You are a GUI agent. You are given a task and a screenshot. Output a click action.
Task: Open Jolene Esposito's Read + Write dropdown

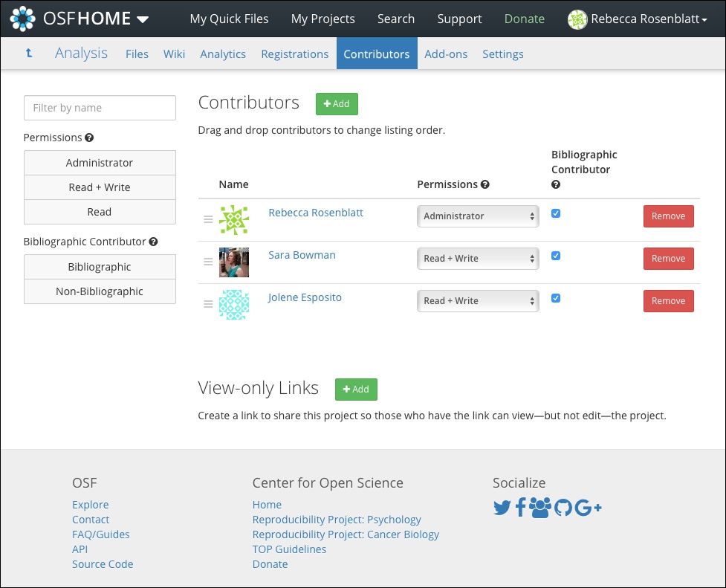point(478,301)
